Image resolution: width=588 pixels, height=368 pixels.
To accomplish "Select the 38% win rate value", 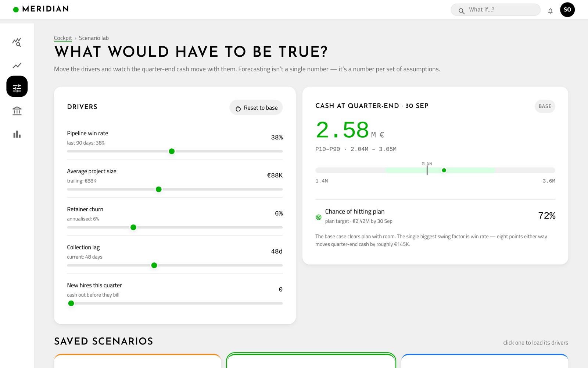I will (x=277, y=137).
